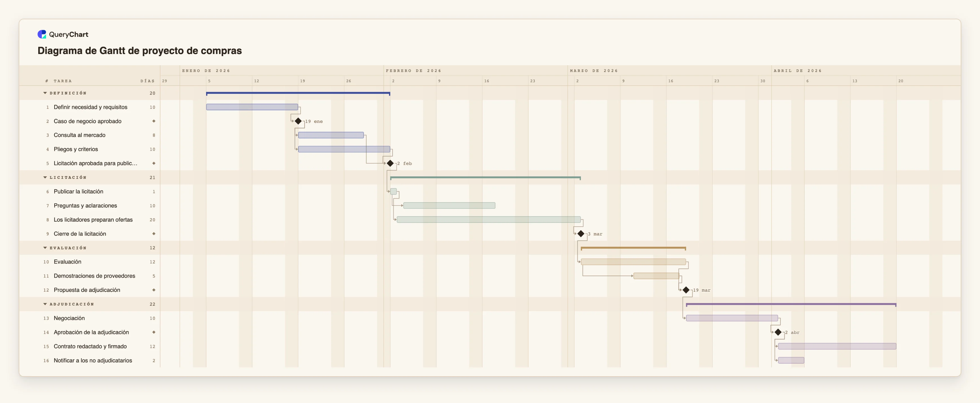Select the 2 feb milestone diamond

pos(390,163)
